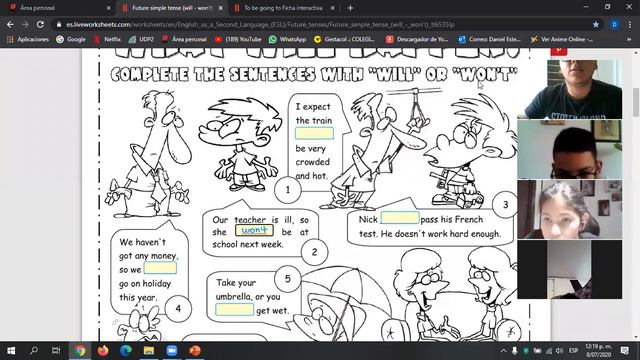Open the Ver Anime Online bookmark

tap(562, 39)
